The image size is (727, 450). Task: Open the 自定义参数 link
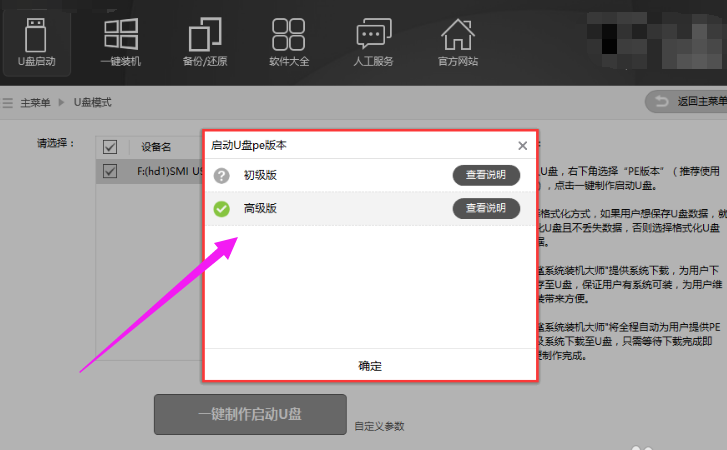tap(379, 427)
